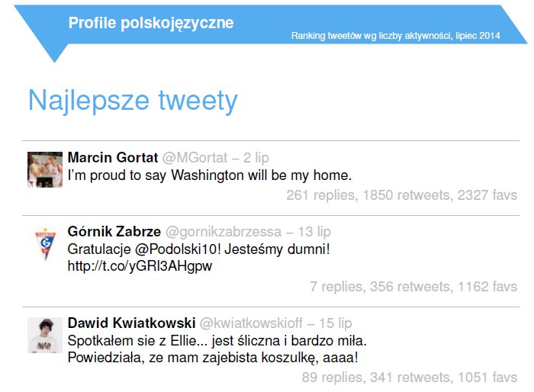Click Gortat's 261 replies stats line
Screen dimensions: 534x392
401,195
